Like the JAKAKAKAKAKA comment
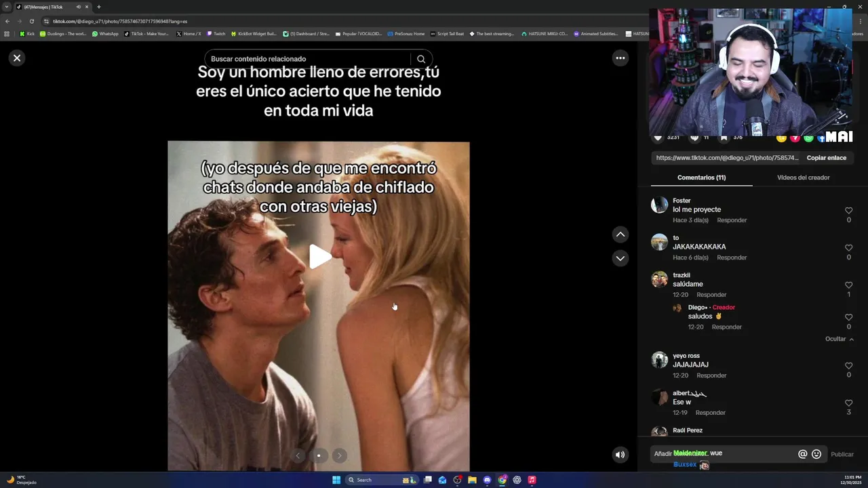This screenshot has width=868, height=488. coord(848,248)
